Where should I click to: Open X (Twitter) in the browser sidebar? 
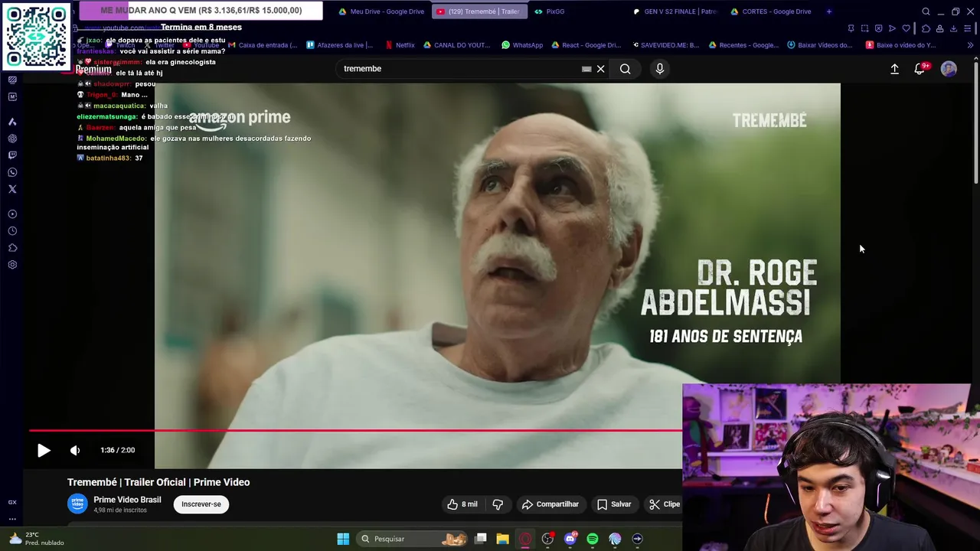(12, 189)
